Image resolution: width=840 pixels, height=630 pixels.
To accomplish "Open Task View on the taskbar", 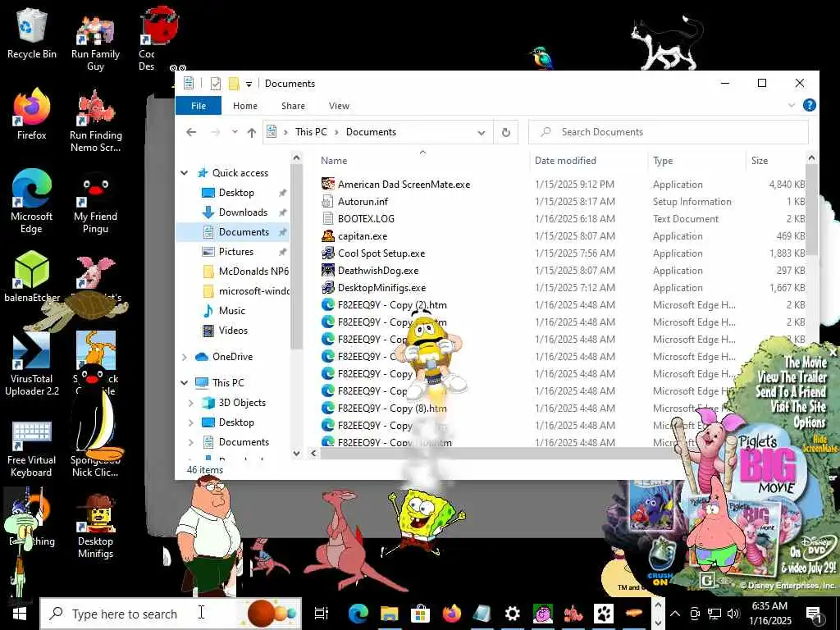I will click(x=322, y=614).
